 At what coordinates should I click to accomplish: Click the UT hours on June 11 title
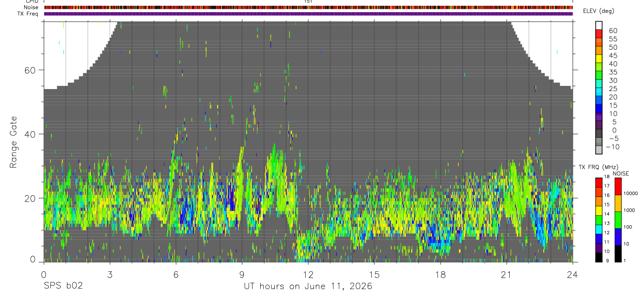308,287
